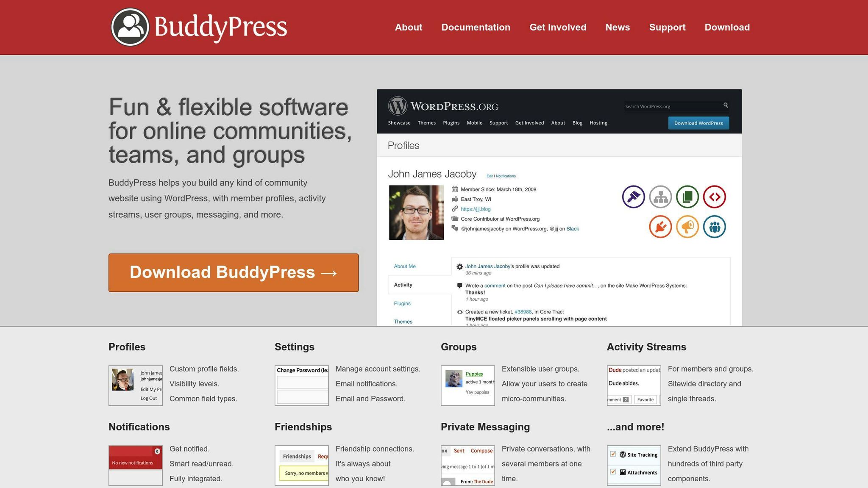
Task: Open the About menu item
Action: [x=409, y=27]
